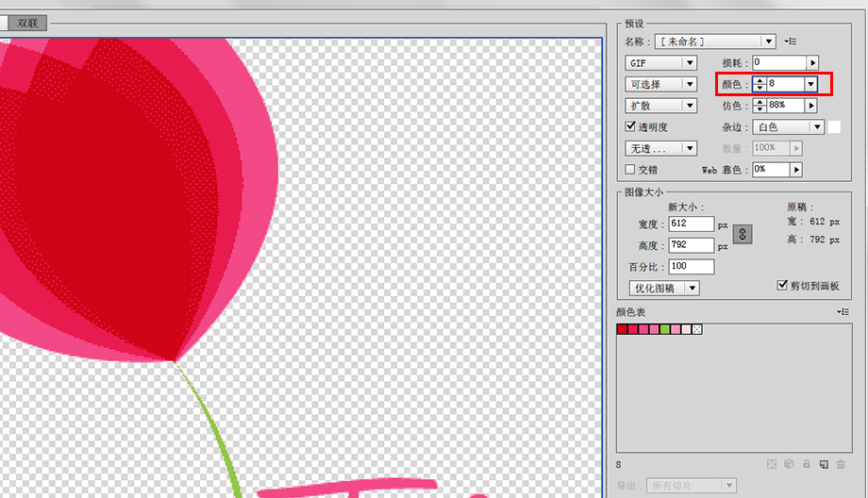Click the new color icon below color table

[x=823, y=464]
